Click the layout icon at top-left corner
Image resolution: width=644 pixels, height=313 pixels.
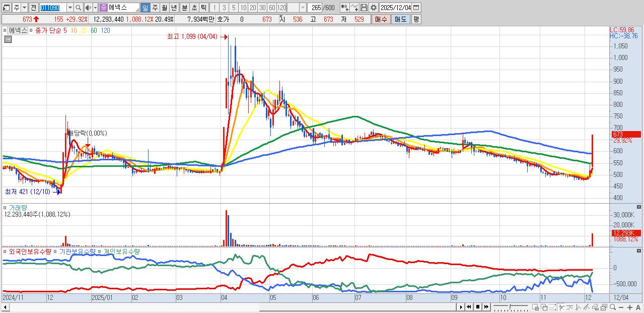tap(7, 8)
